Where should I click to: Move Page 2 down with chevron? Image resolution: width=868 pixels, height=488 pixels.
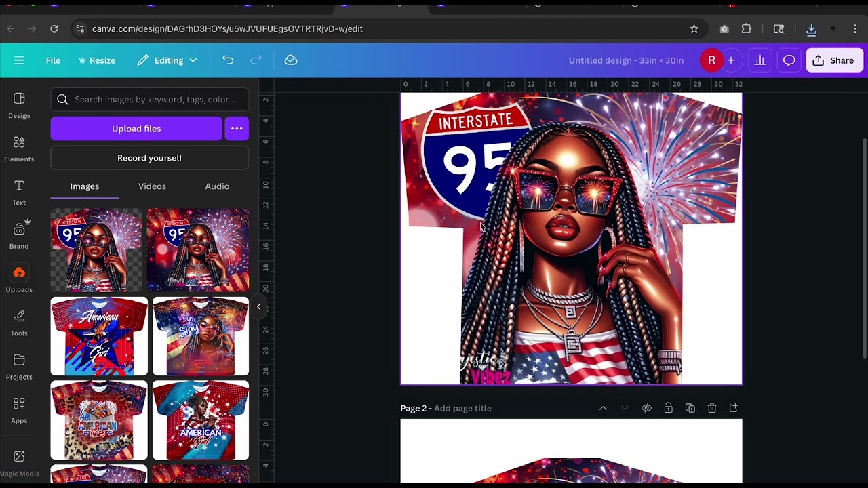[625, 408]
